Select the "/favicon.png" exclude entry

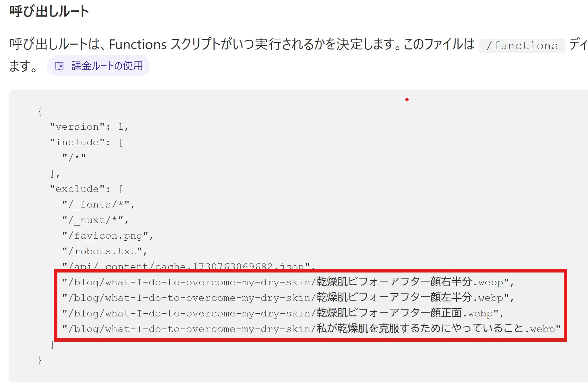[x=108, y=236]
